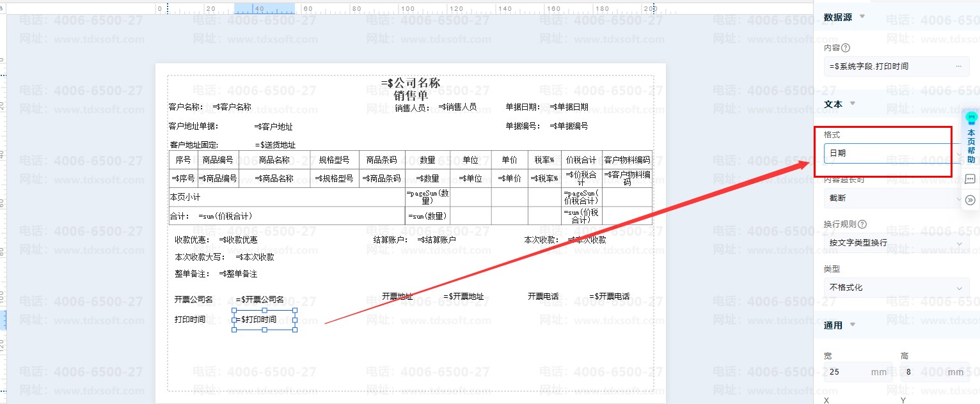This screenshot has width=980, height=404.
Task: Click the 序号 table header cell
Action: pos(183,160)
